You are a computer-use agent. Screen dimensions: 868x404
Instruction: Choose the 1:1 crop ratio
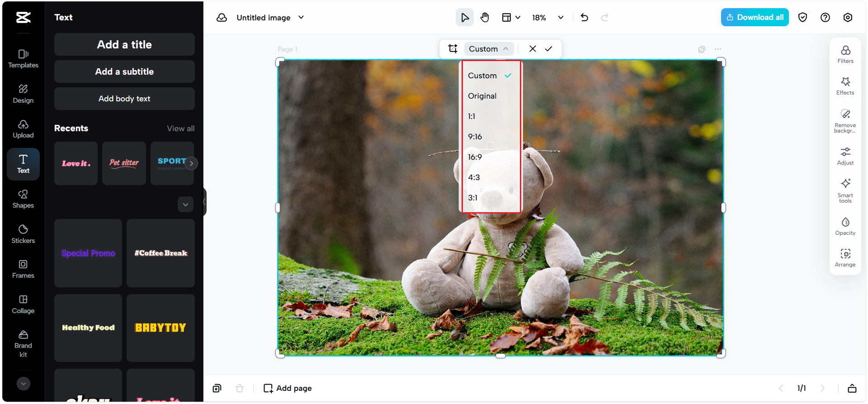click(x=491, y=116)
